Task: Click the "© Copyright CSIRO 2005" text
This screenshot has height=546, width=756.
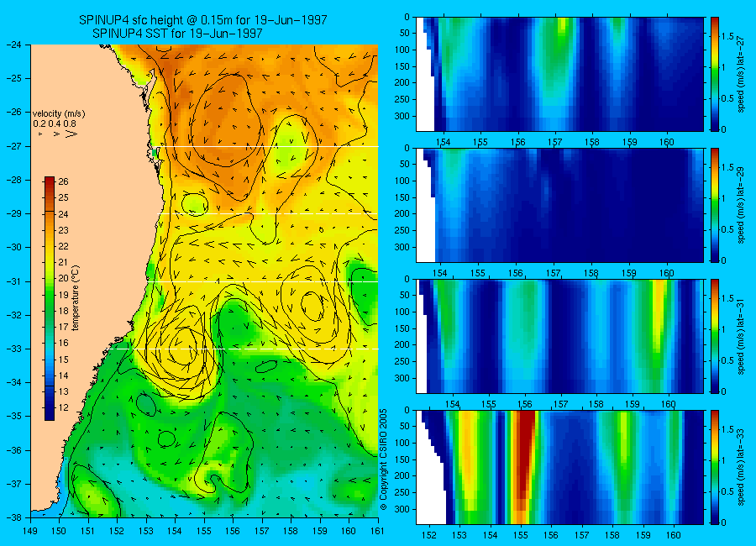Action: [384, 459]
